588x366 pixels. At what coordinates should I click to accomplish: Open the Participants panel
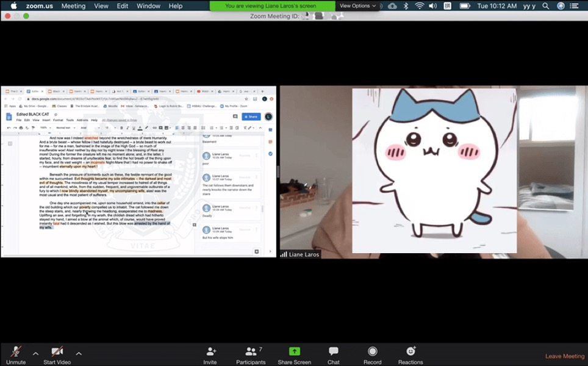251,355
